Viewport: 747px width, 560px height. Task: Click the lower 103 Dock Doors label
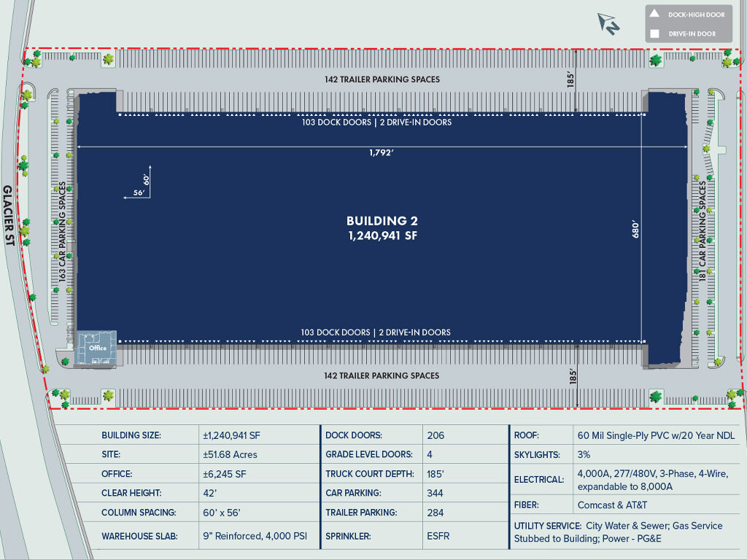[336, 332]
